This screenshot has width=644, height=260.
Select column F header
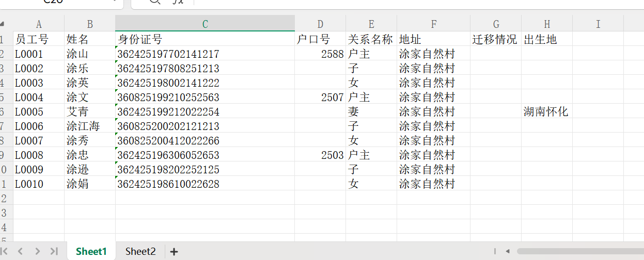click(434, 24)
